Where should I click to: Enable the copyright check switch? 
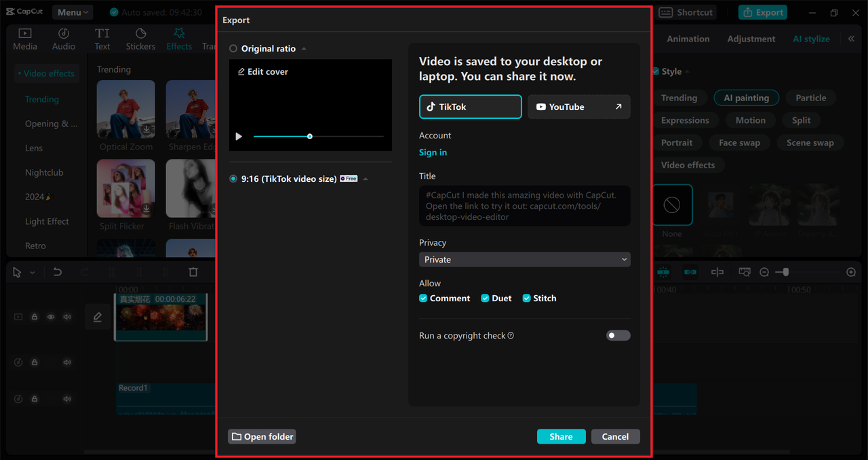[x=618, y=335]
